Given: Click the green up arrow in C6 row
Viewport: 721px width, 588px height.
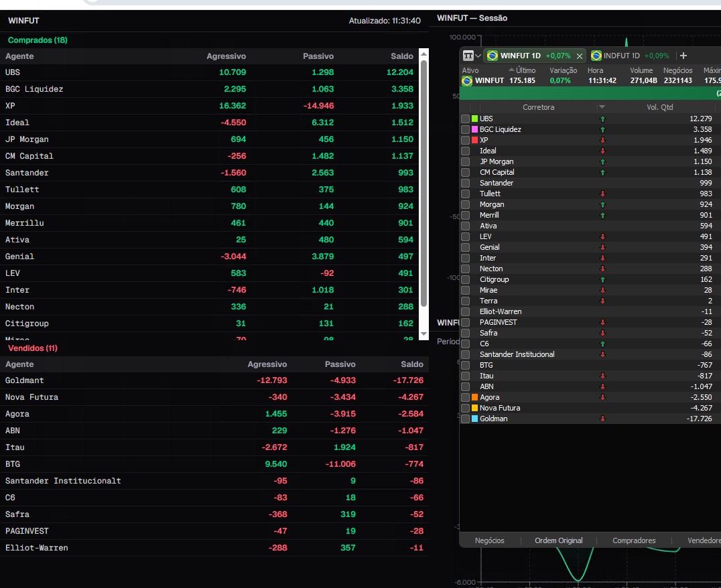Looking at the screenshot, I should [602, 344].
